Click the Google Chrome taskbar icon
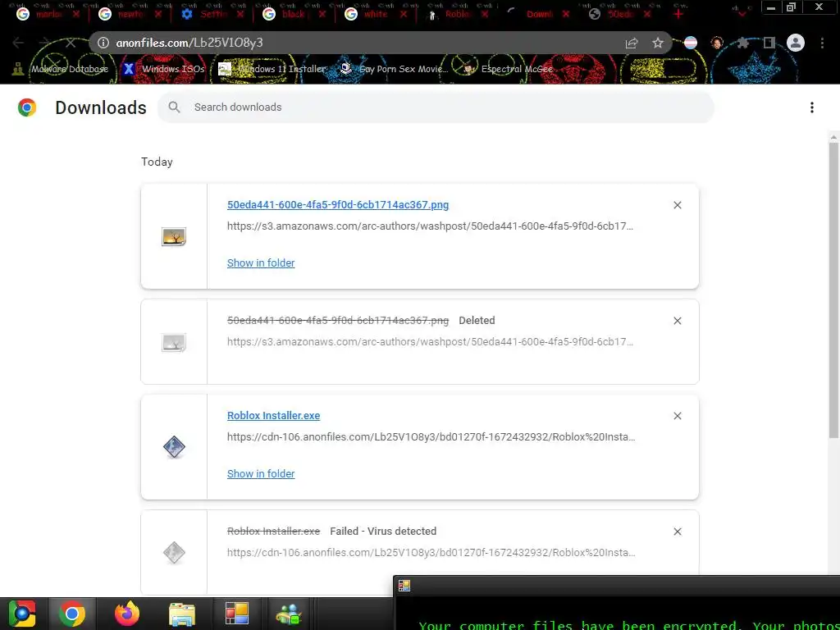The width and height of the screenshot is (840, 630). pos(72,614)
